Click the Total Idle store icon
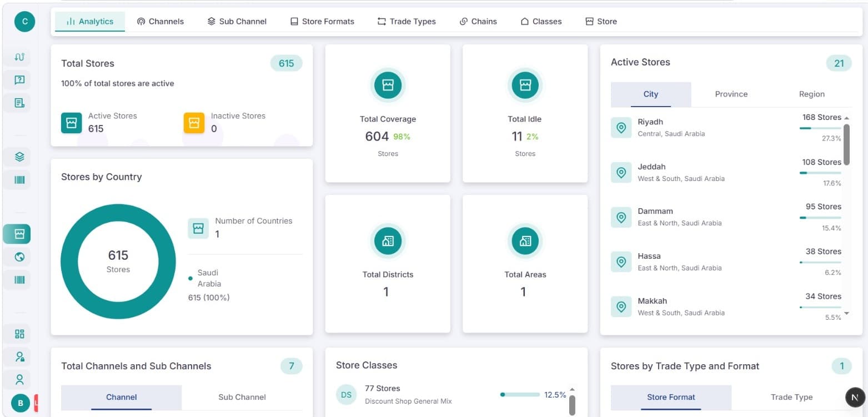The width and height of the screenshot is (868, 417). (525, 85)
